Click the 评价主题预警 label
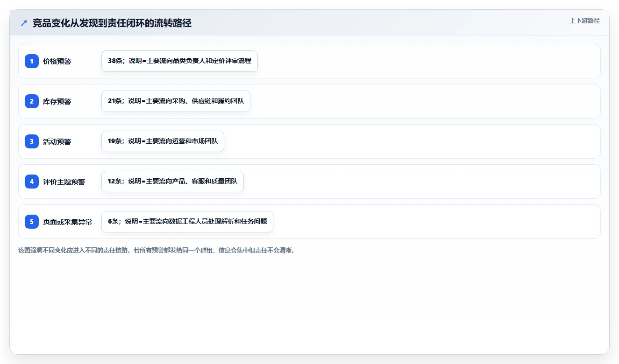Image resolution: width=619 pixels, height=364 pixels. pyautogui.click(x=64, y=182)
